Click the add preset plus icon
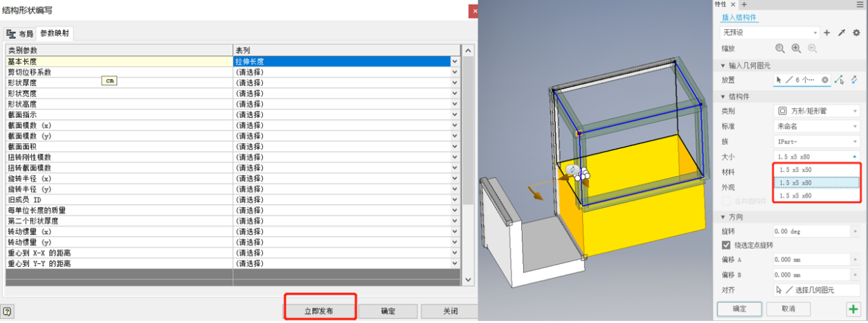 [827, 33]
